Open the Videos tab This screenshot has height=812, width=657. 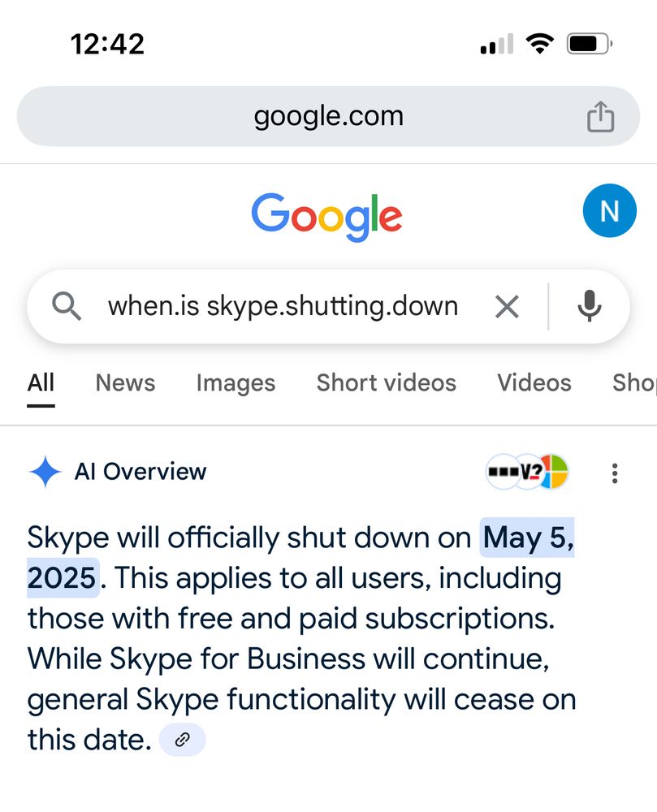[534, 382]
